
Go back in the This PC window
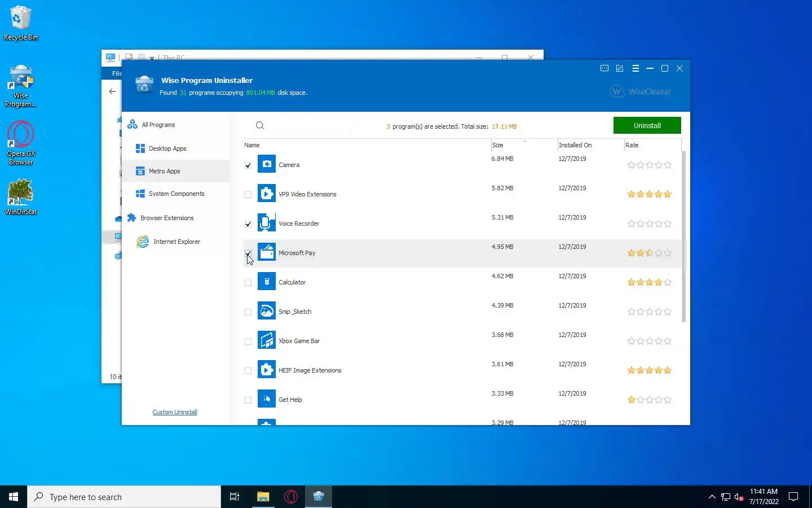pyautogui.click(x=112, y=91)
